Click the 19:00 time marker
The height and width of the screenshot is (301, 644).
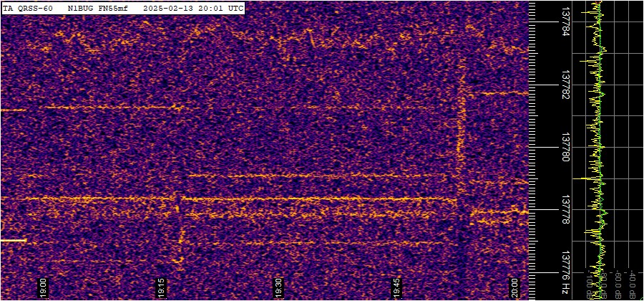tap(43, 286)
